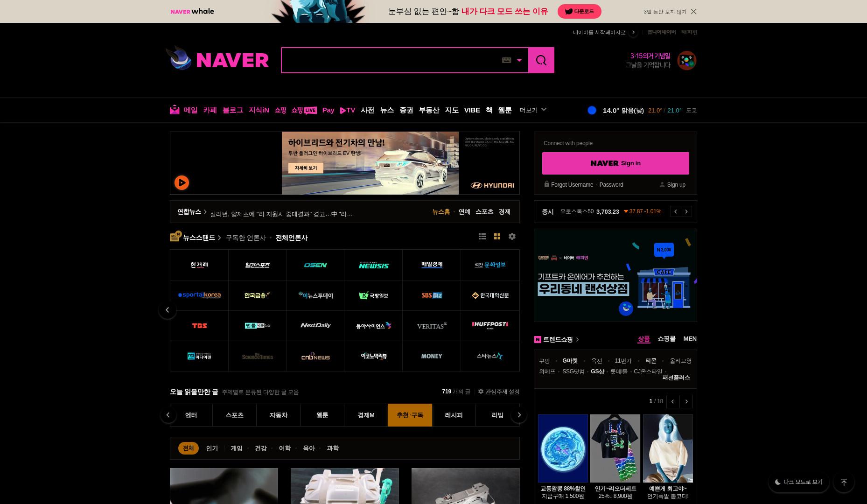Select the 과학 filter
This screenshot has width=867, height=504.
pyautogui.click(x=333, y=448)
